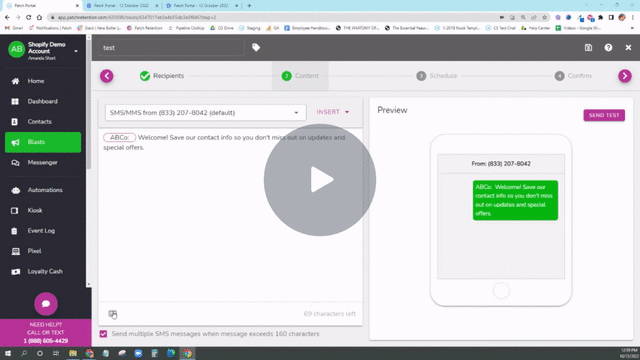This screenshot has height=360, width=640.
Task: Reload the browser page
Action: tap(29, 18)
